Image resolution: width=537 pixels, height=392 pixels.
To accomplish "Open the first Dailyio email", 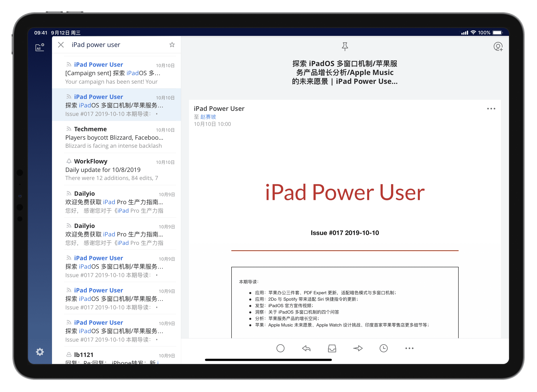I will click(x=116, y=202).
